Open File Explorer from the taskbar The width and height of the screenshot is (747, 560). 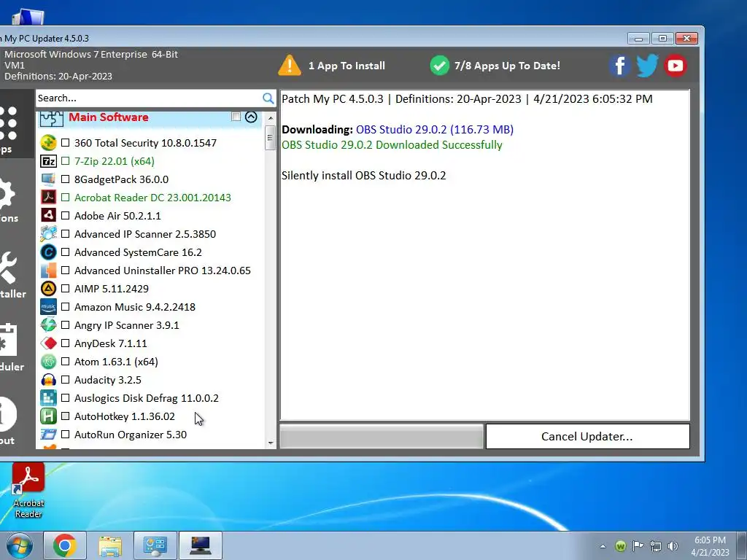pyautogui.click(x=110, y=545)
